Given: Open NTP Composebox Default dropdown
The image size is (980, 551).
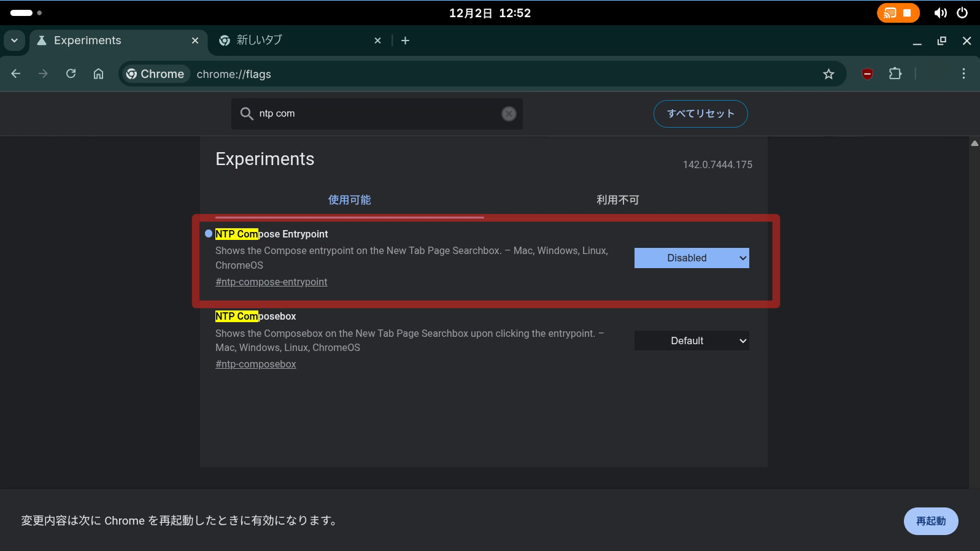Looking at the screenshot, I should click(692, 341).
